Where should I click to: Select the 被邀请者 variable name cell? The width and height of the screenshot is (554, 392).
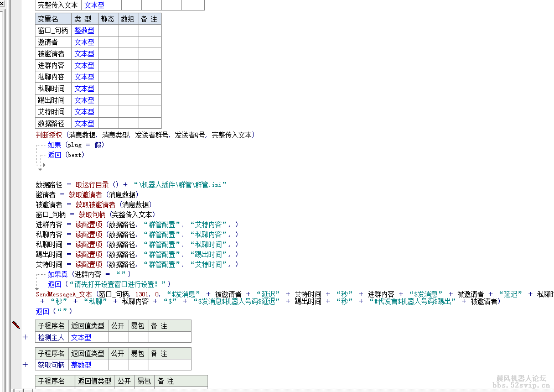pyautogui.click(x=51, y=54)
